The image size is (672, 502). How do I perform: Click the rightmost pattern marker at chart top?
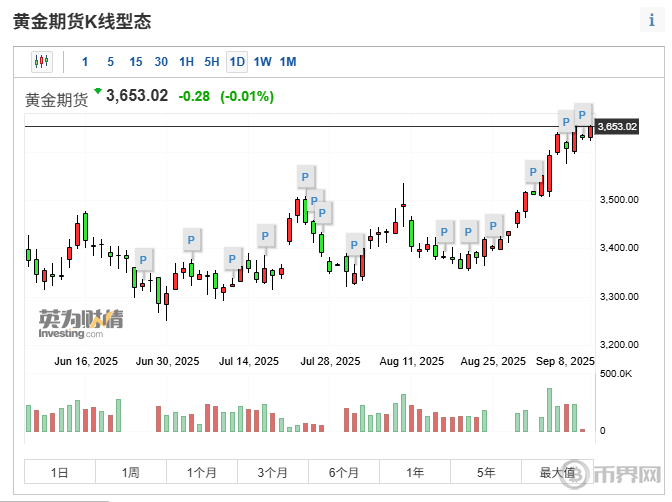coord(582,111)
